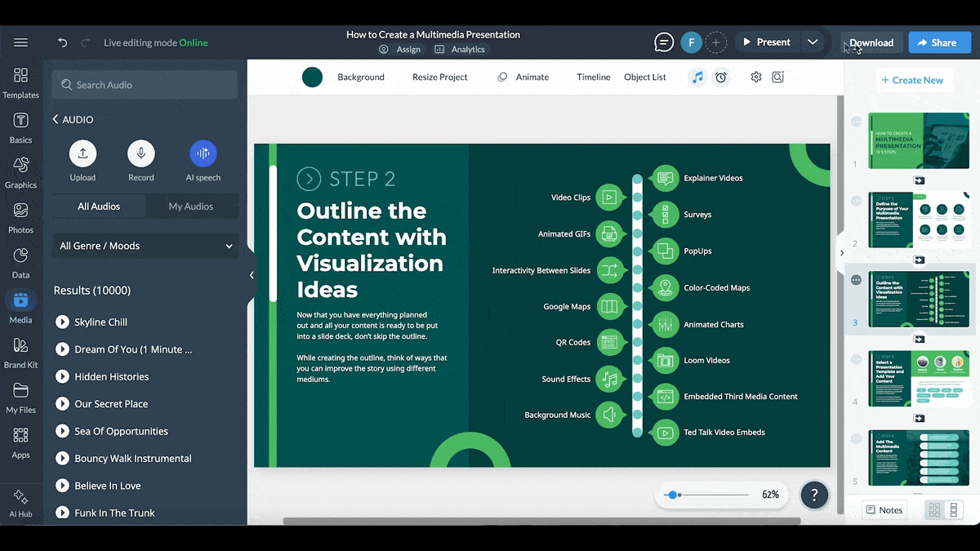Viewport: 980px width, 551px height.
Task: Open the Analytics link
Action: click(460, 49)
